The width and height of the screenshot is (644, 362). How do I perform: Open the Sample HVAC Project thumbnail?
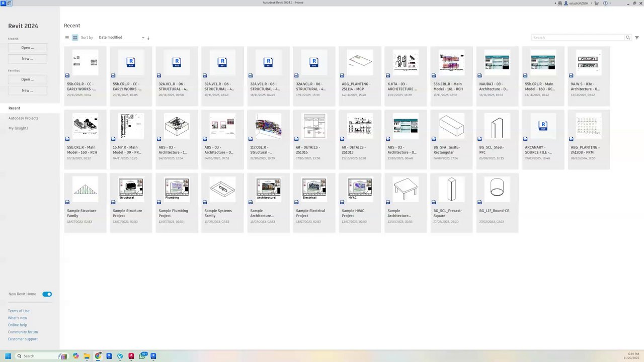coord(360,189)
